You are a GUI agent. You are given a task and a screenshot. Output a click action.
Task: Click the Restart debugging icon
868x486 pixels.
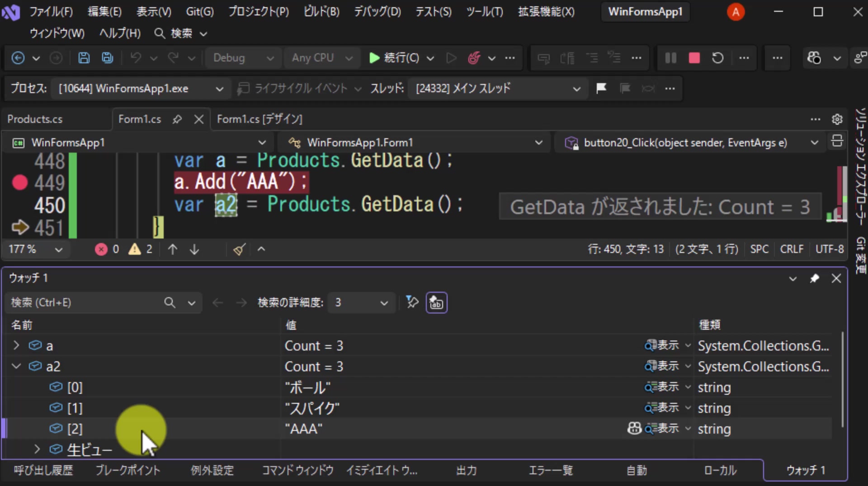point(717,58)
